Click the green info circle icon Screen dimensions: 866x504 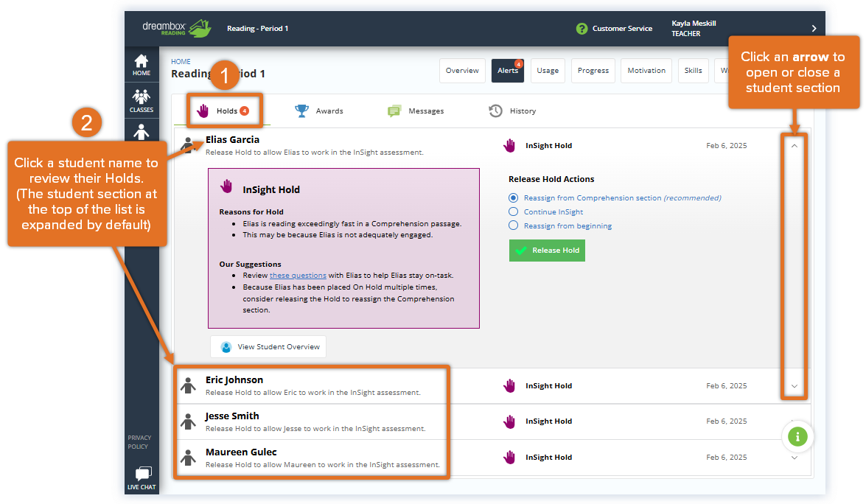797,437
